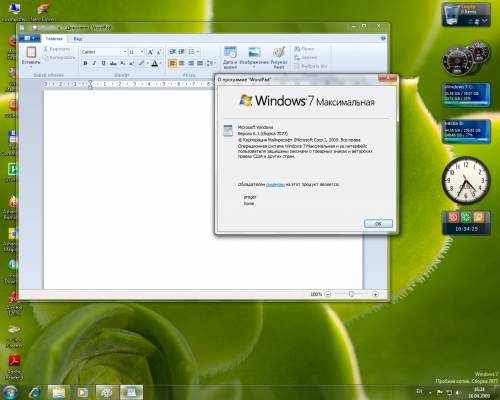
Task: Open the font color dropdown arrow
Action: (x=161, y=63)
